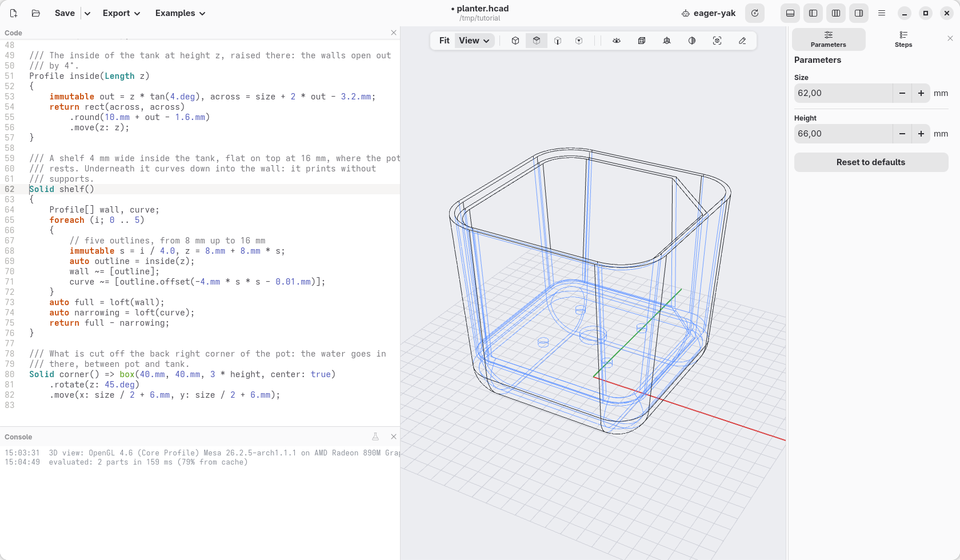The height and width of the screenshot is (560, 960).
Task: Click the Height value input field
Action: click(x=843, y=134)
